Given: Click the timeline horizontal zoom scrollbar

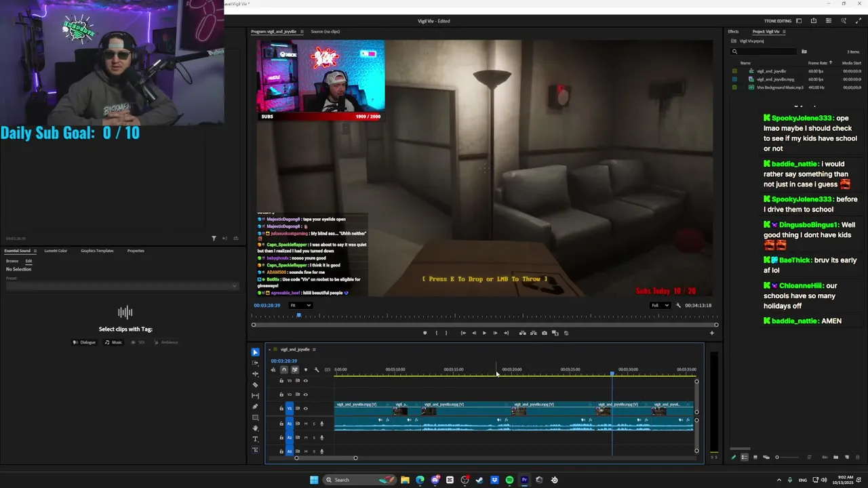Looking at the screenshot, I should [325, 458].
